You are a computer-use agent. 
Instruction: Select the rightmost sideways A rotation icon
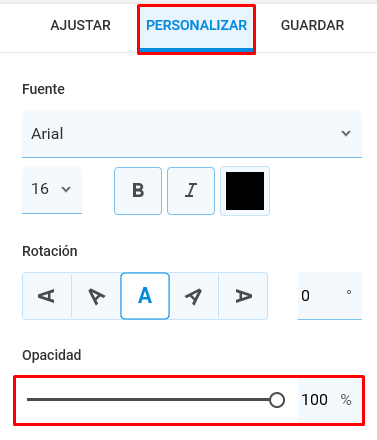243,296
